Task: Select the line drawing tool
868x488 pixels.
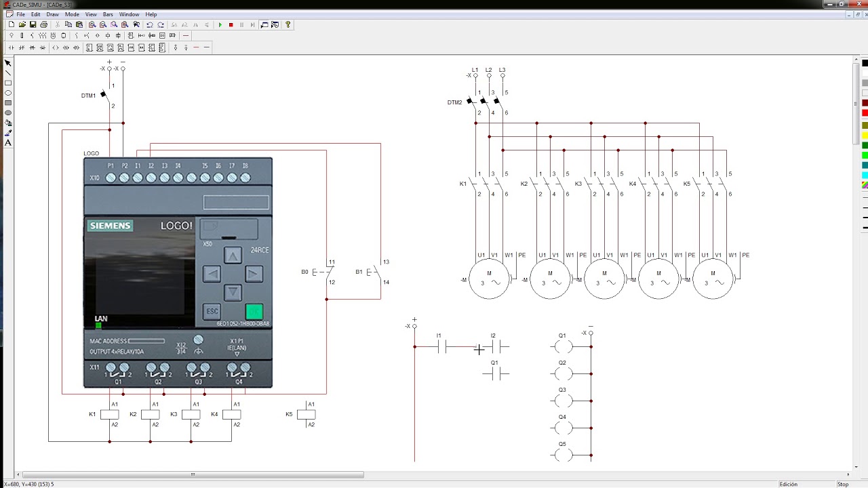Action: click(x=8, y=73)
